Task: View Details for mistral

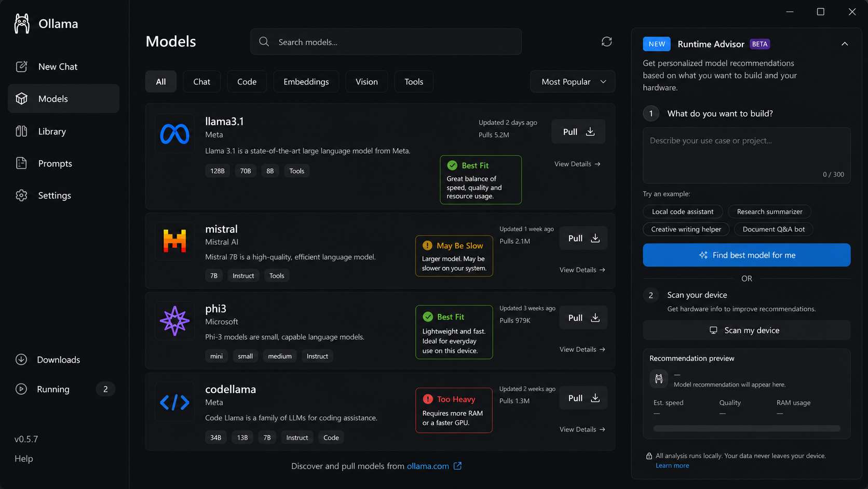Action: [582, 270]
